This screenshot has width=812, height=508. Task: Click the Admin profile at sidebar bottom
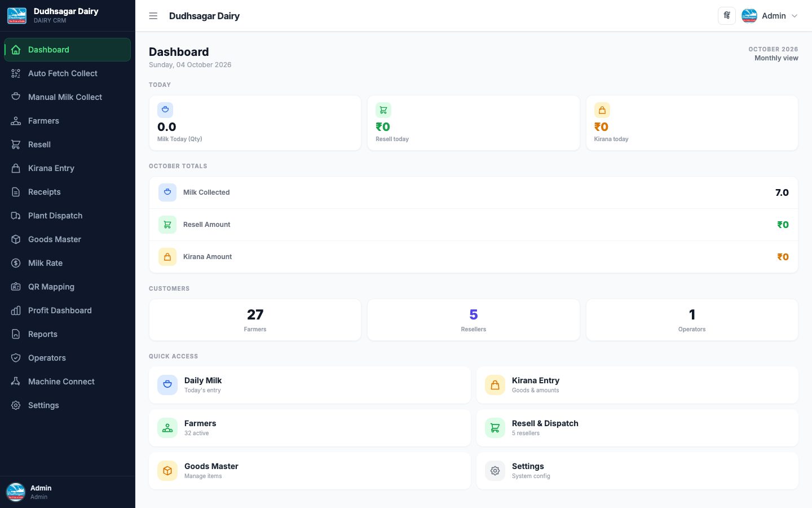[x=68, y=492]
